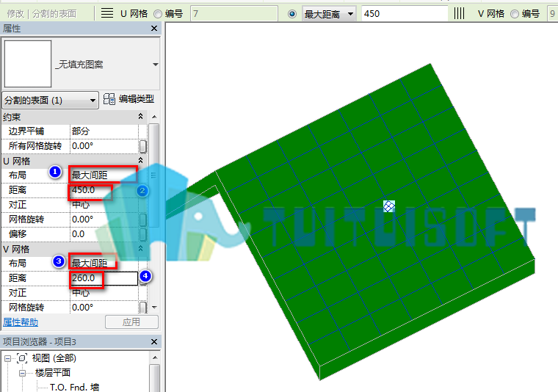
Task: Click the small button beside V 网格旋转 value
Action: [x=142, y=308]
